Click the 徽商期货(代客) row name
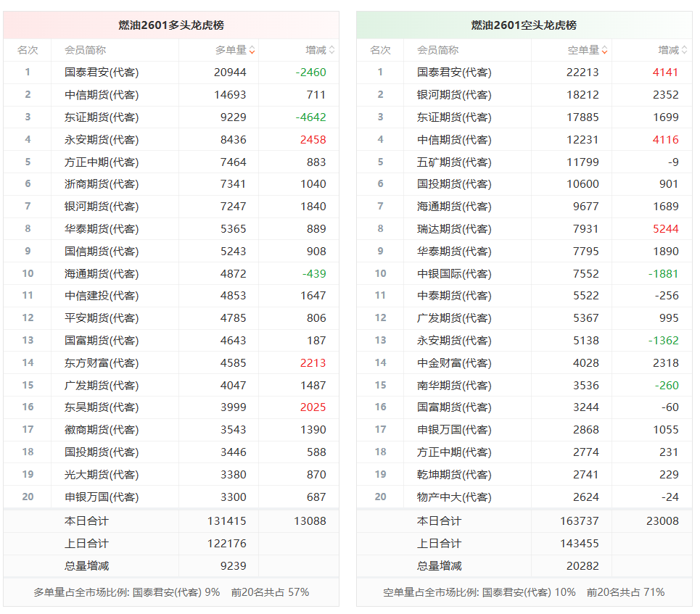Image resolution: width=700 pixels, height=614 pixels. [x=102, y=430]
